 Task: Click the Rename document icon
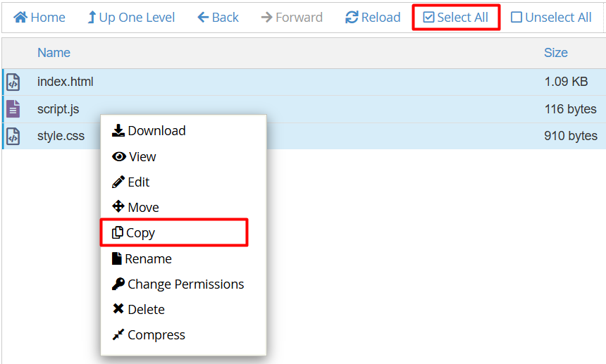tap(117, 258)
